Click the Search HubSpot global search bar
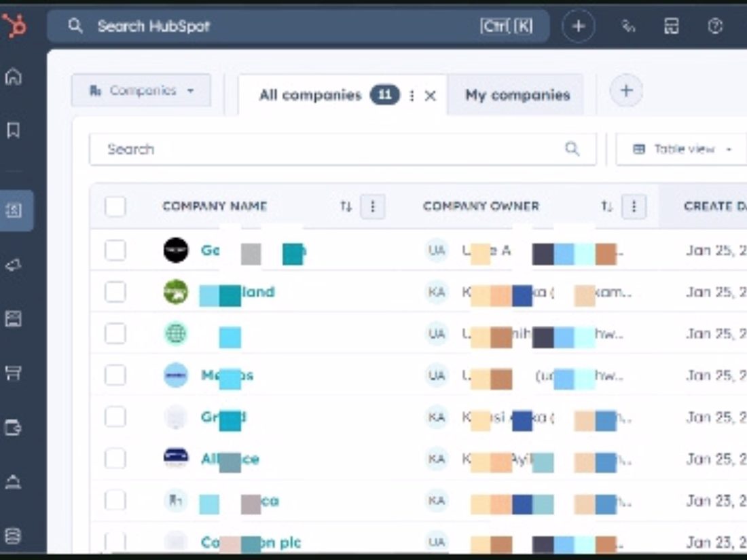This screenshot has width=747, height=560. coord(298,26)
